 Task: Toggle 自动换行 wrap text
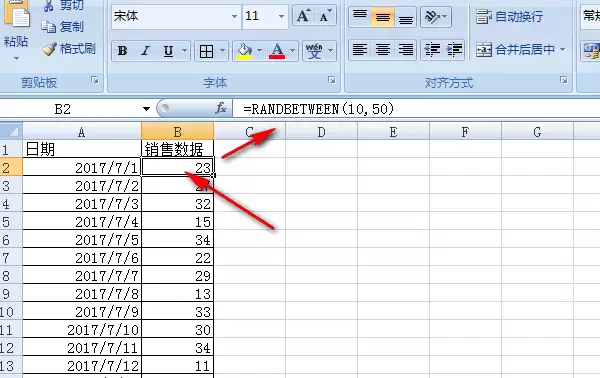click(509, 16)
